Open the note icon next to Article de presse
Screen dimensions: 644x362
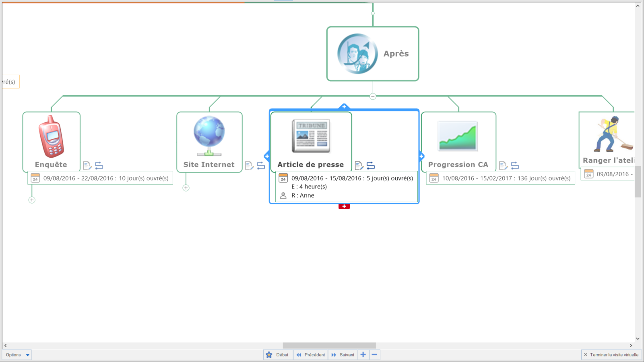pyautogui.click(x=359, y=165)
